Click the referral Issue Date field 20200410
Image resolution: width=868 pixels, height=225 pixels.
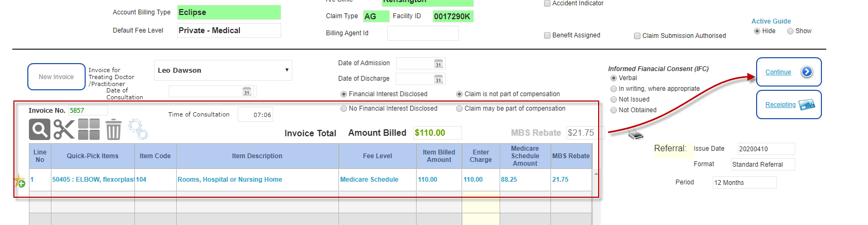coord(766,149)
